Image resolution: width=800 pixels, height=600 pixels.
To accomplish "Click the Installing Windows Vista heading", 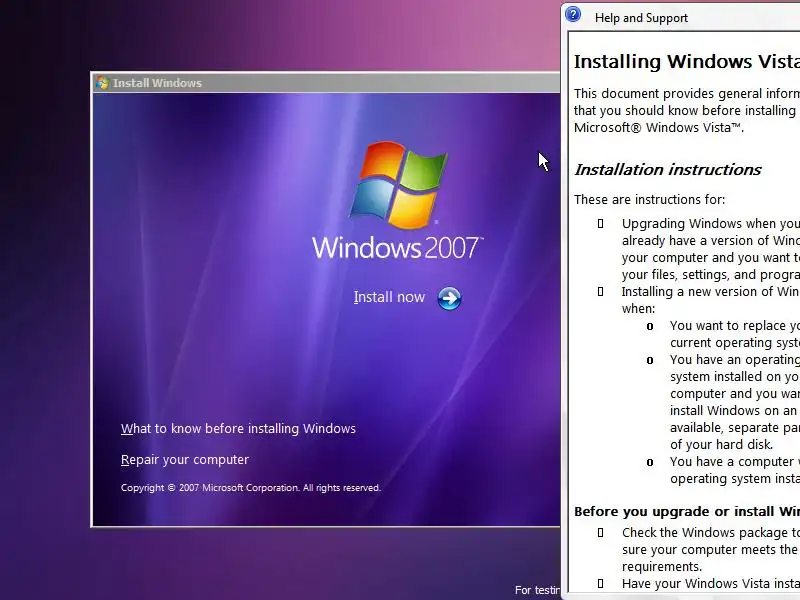I will [687, 61].
